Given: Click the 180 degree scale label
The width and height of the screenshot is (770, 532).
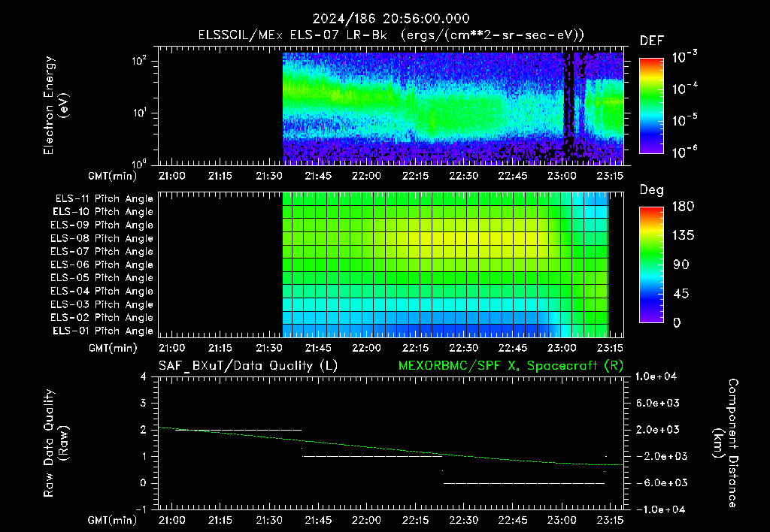Looking at the screenshot, I should pyautogui.click(x=683, y=206).
